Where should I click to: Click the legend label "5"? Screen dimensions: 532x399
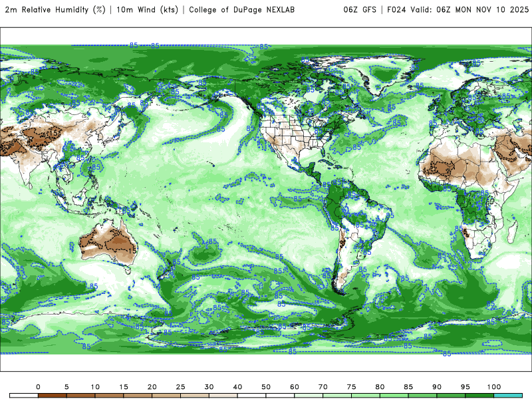coord(66,387)
